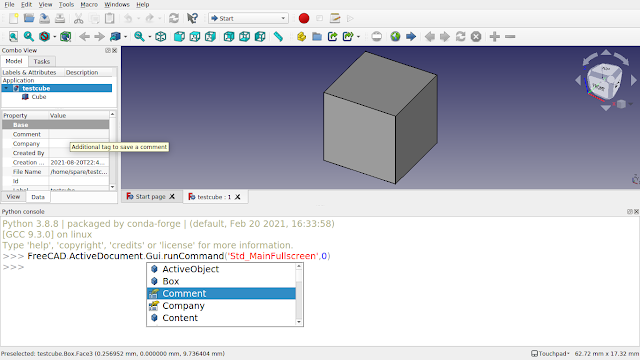Open the Start workbench selector dropdown

[248, 18]
